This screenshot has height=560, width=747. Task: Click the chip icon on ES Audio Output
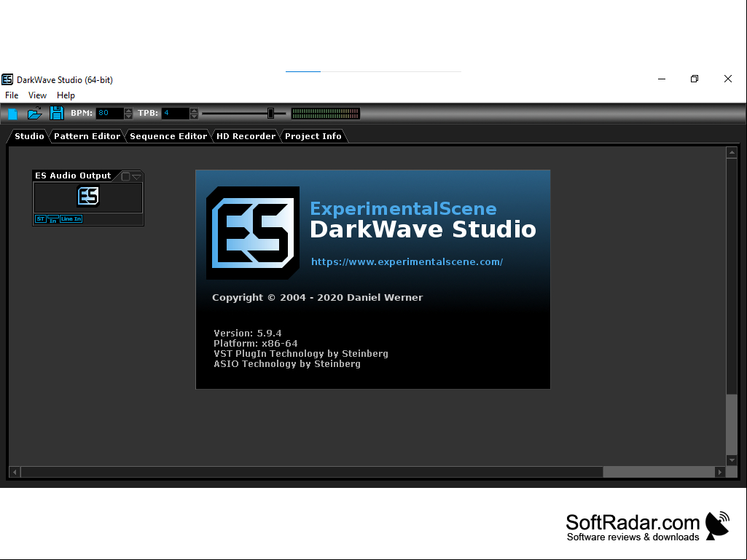pyautogui.click(x=125, y=177)
